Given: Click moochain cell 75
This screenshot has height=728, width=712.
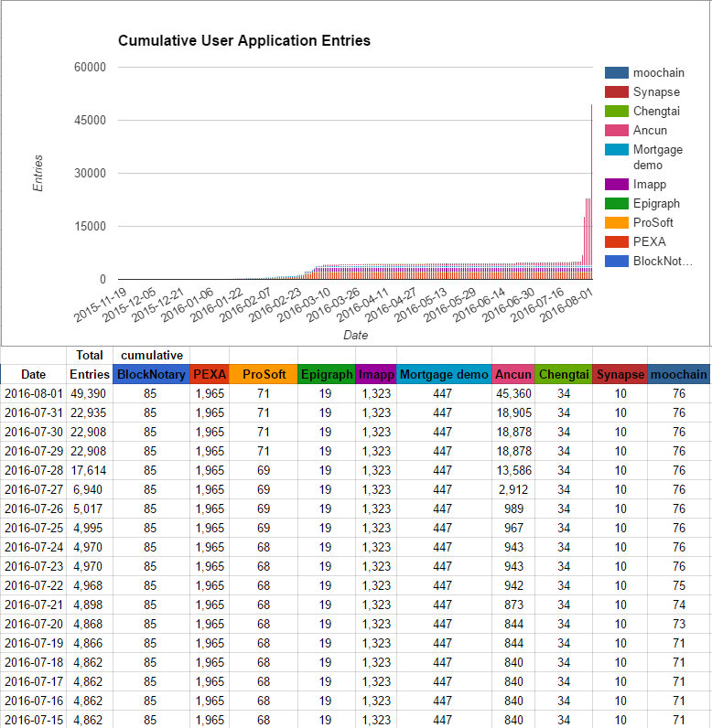Looking at the screenshot, I should tap(678, 585).
